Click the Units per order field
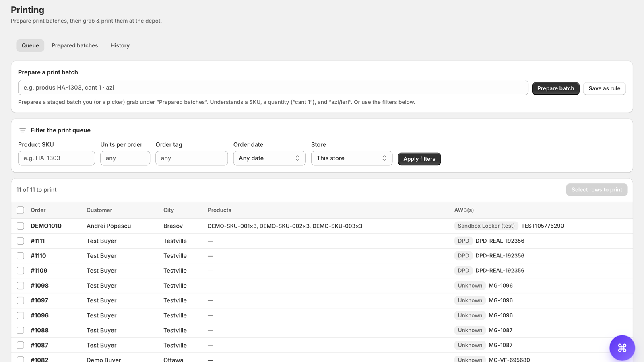 pyautogui.click(x=125, y=158)
